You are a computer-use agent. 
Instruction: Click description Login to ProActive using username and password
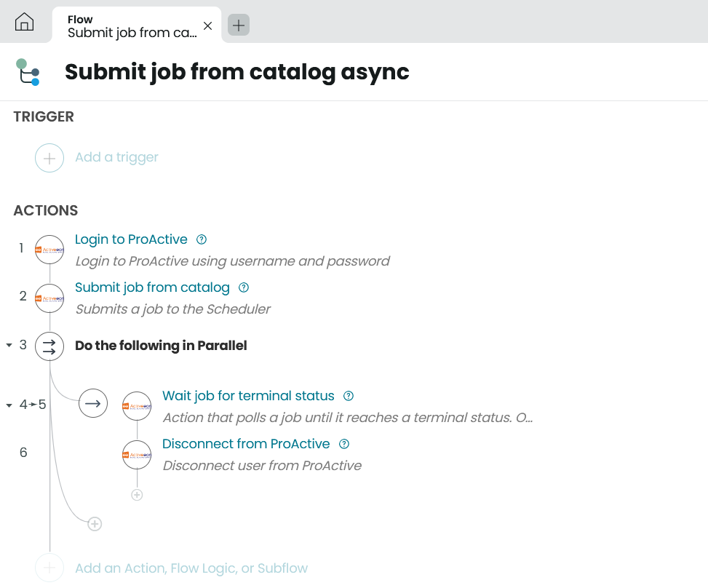click(x=233, y=261)
